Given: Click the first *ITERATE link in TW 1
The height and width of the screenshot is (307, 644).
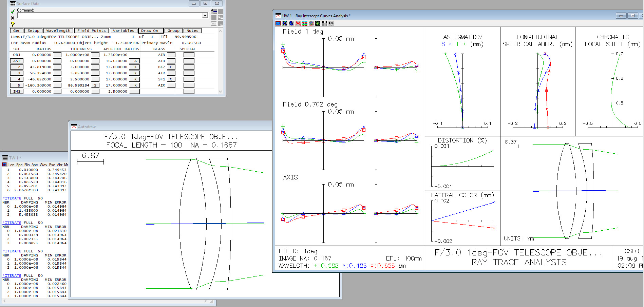Looking at the screenshot, I should point(12,198).
